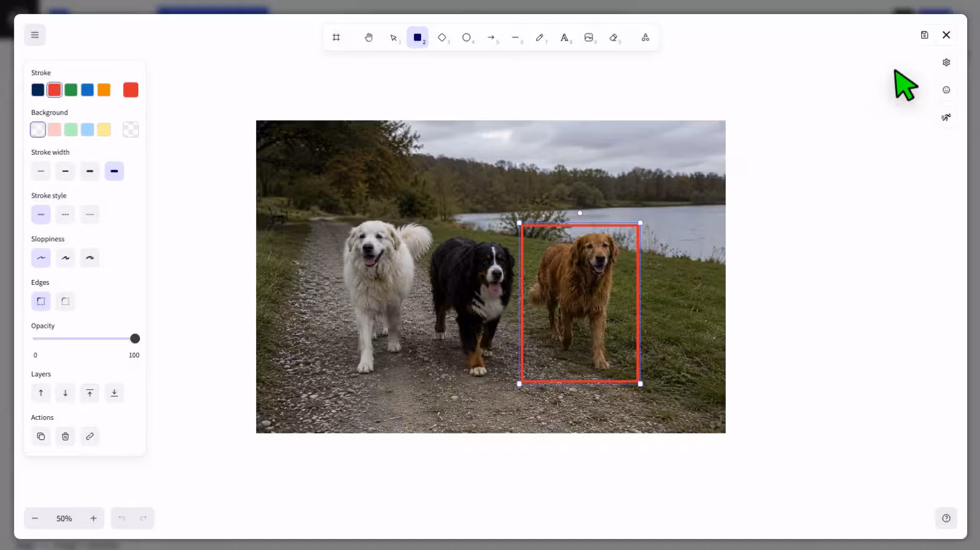Choose the yellow background color
The width and height of the screenshot is (980, 550).
click(x=104, y=130)
